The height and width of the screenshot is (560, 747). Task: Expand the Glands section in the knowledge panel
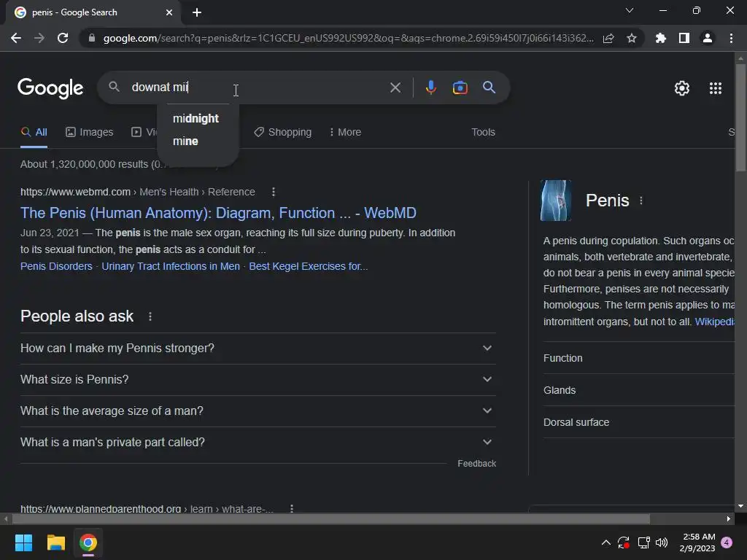tap(639, 391)
